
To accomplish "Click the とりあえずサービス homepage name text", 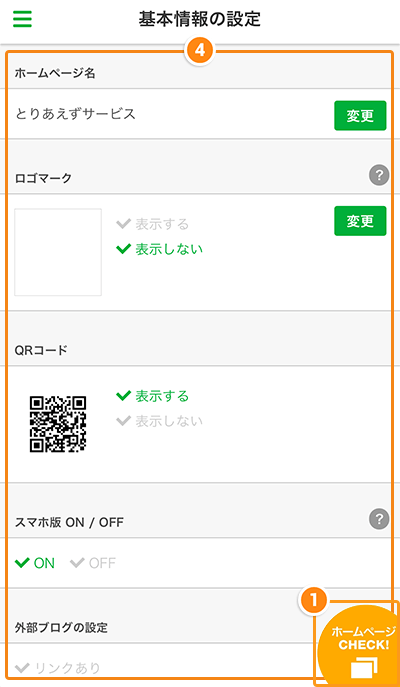I will (75, 114).
